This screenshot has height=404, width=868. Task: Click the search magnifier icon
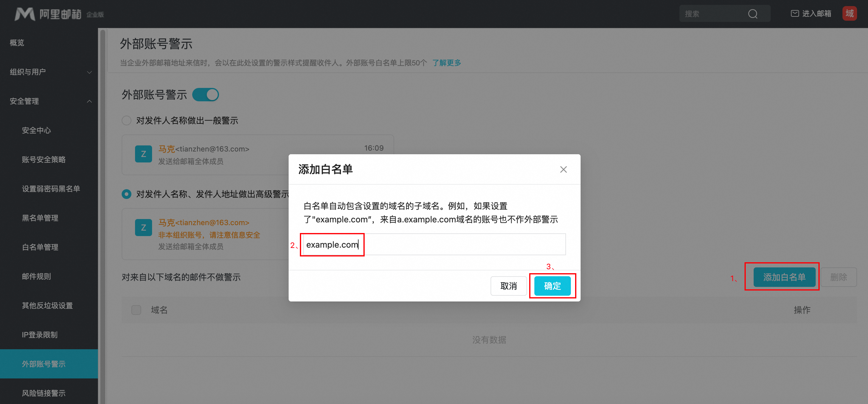(x=752, y=14)
